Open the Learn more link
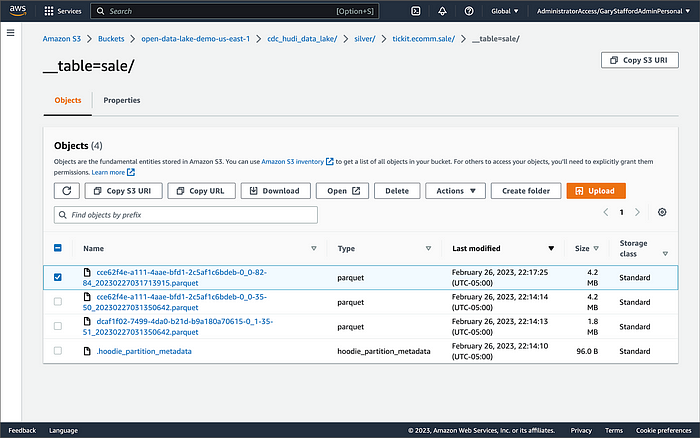Viewport: 700px width, 438px height. coord(108,172)
